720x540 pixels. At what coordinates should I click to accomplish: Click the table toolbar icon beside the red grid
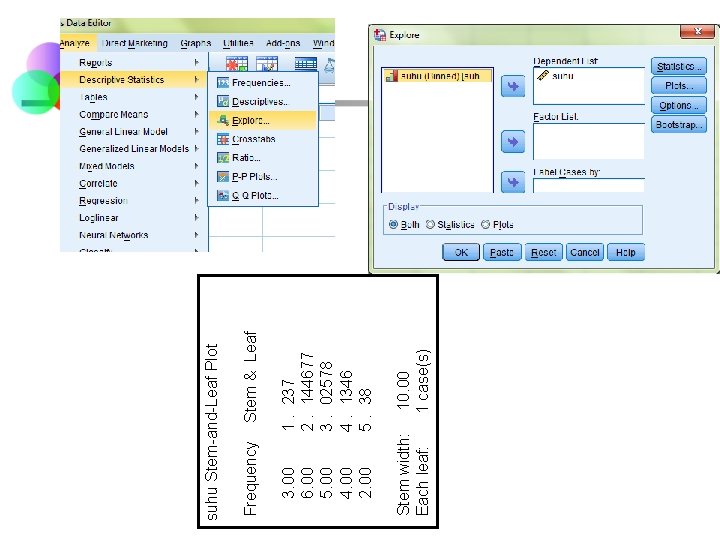point(267,64)
